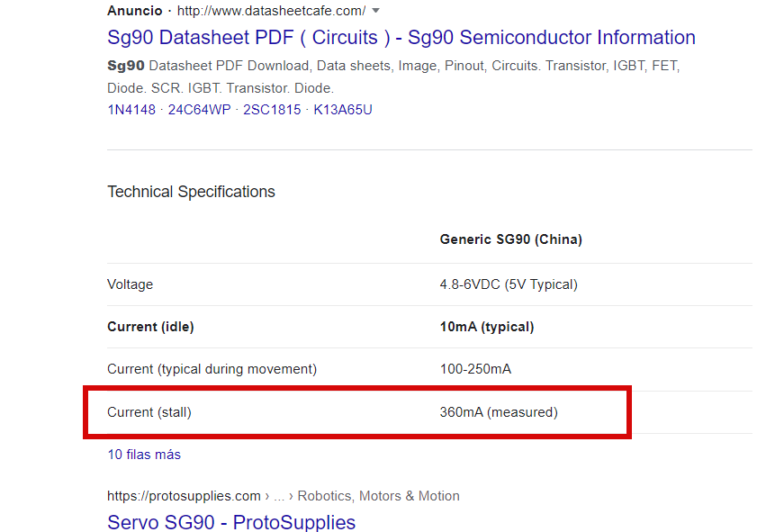Click the 4.8-6VDC (5V Typical) value

[x=507, y=284]
